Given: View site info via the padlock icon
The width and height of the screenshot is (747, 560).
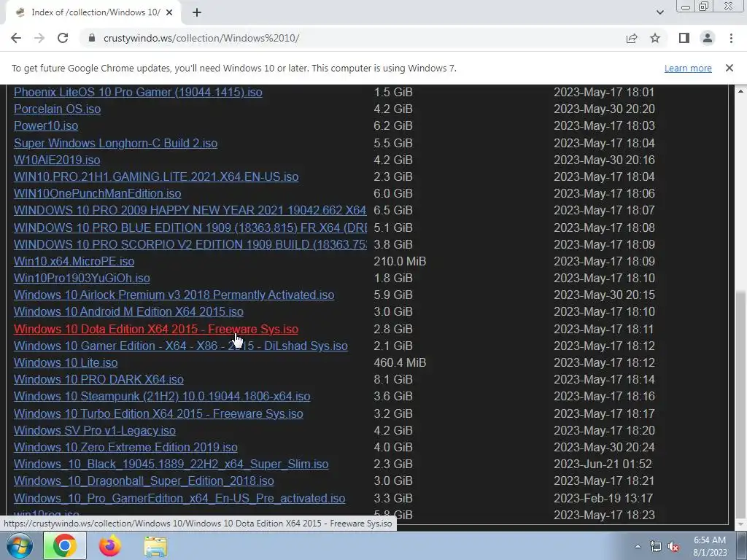Looking at the screenshot, I should click(92, 38).
